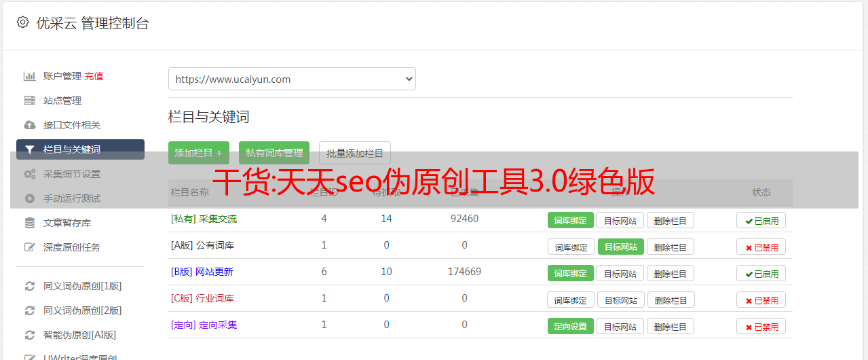This screenshot has height=360, width=868.
Task: Click the [定向] 定向采集 column name
Action: [x=204, y=325]
